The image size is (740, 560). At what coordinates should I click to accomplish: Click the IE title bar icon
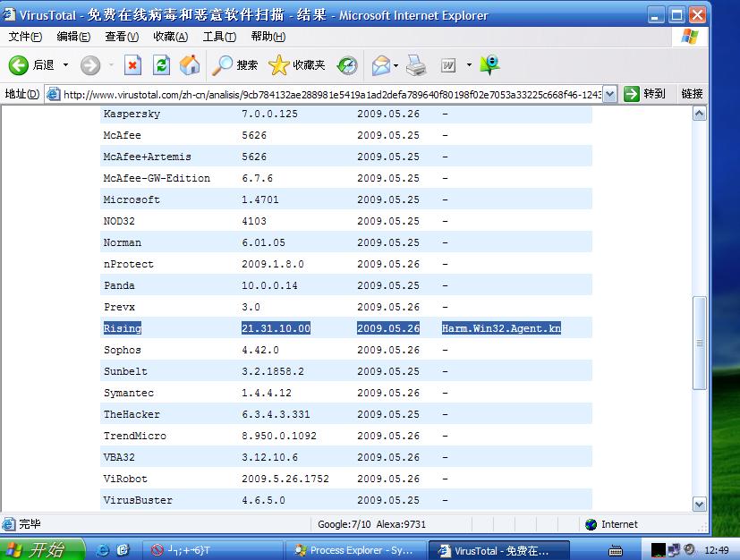pos(8,14)
